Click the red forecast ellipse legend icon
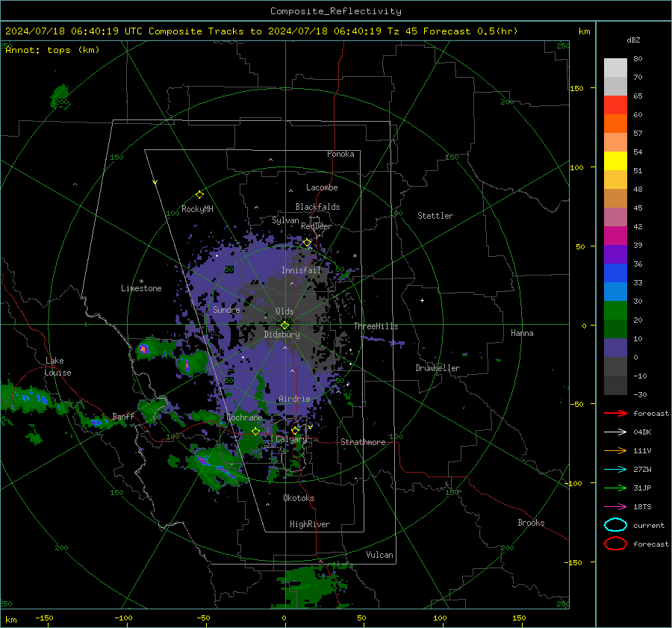The height and width of the screenshot is (628, 672). click(x=615, y=544)
